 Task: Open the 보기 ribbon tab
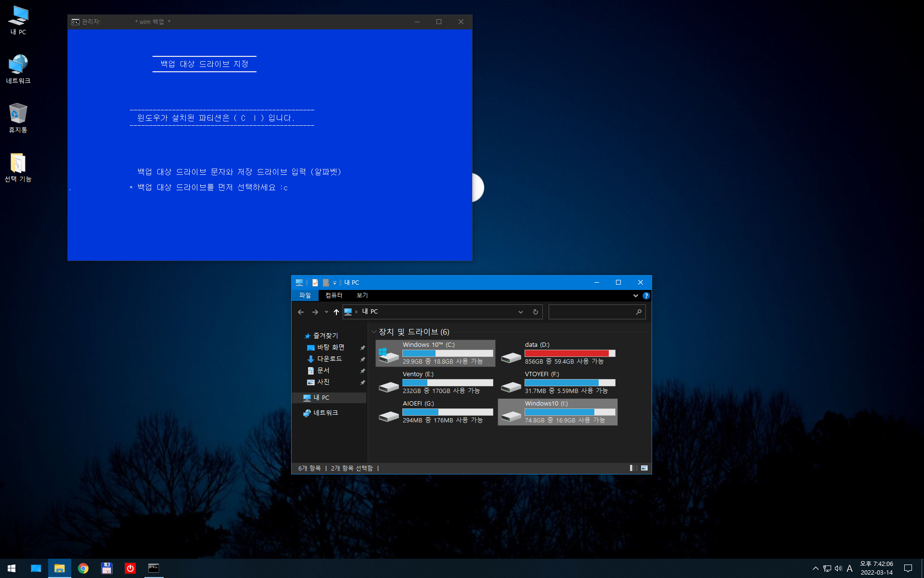coord(362,295)
